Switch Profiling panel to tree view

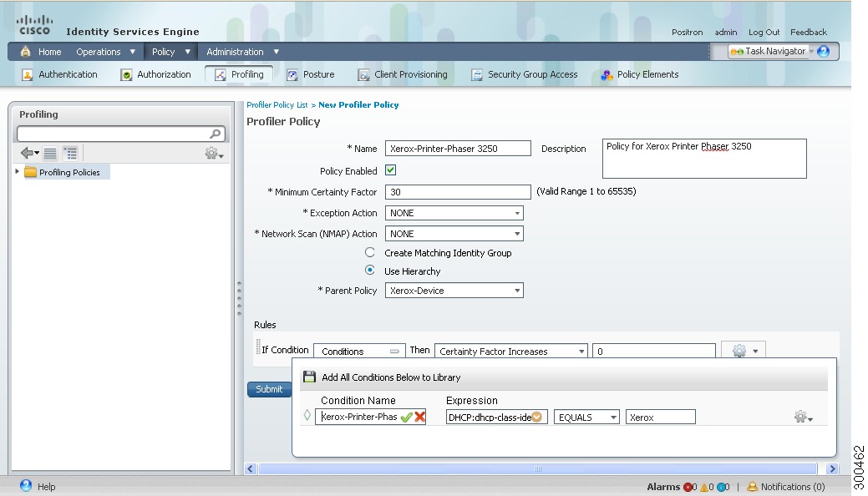coord(70,153)
